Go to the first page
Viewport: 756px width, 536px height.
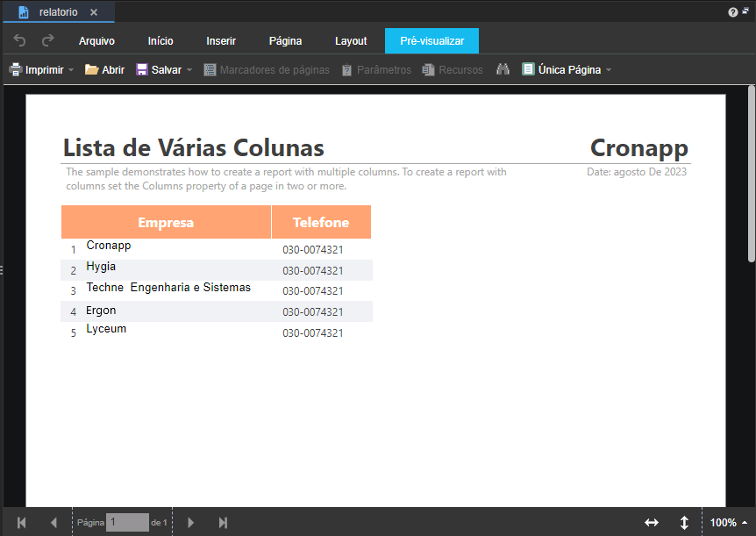(x=22, y=523)
